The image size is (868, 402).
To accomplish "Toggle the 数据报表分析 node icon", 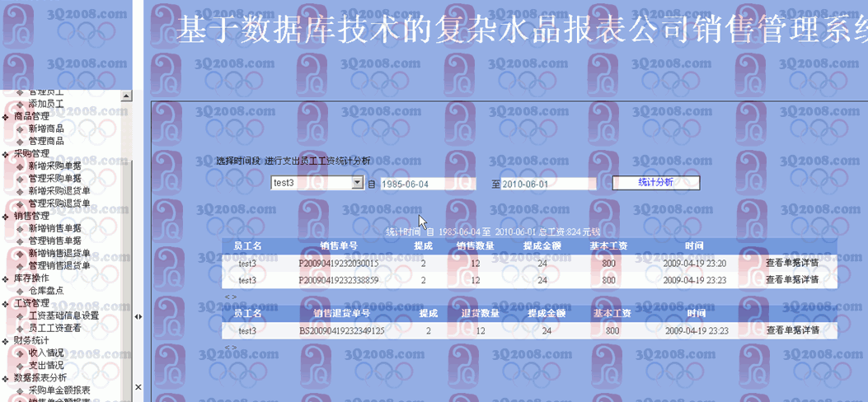I will [6, 378].
